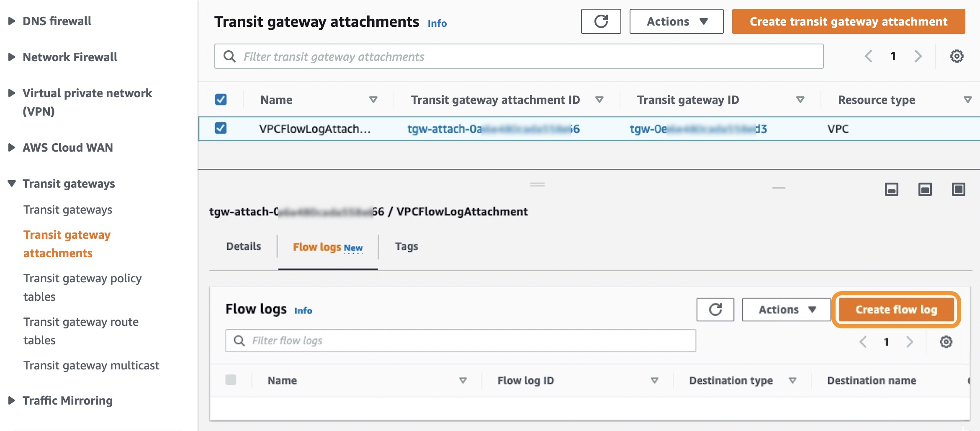
Task: Open flow logs table settings gear
Action: point(946,342)
